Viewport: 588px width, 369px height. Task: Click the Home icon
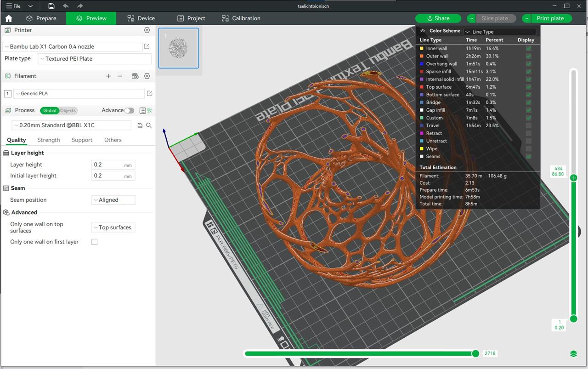point(9,18)
